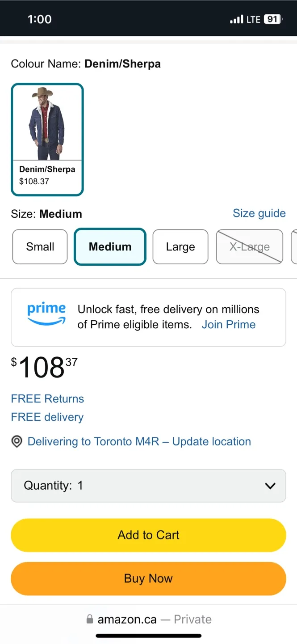Open the Size guide link
Image resolution: width=297 pixels, height=644 pixels.
coord(259,213)
